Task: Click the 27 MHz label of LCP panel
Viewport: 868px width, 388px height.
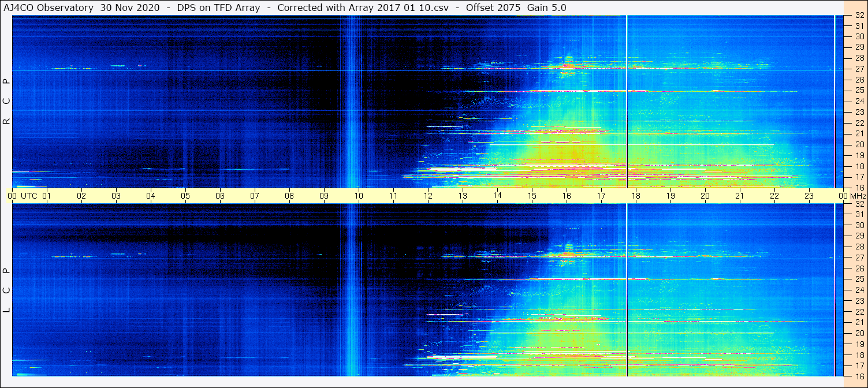Action: coord(859,258)
